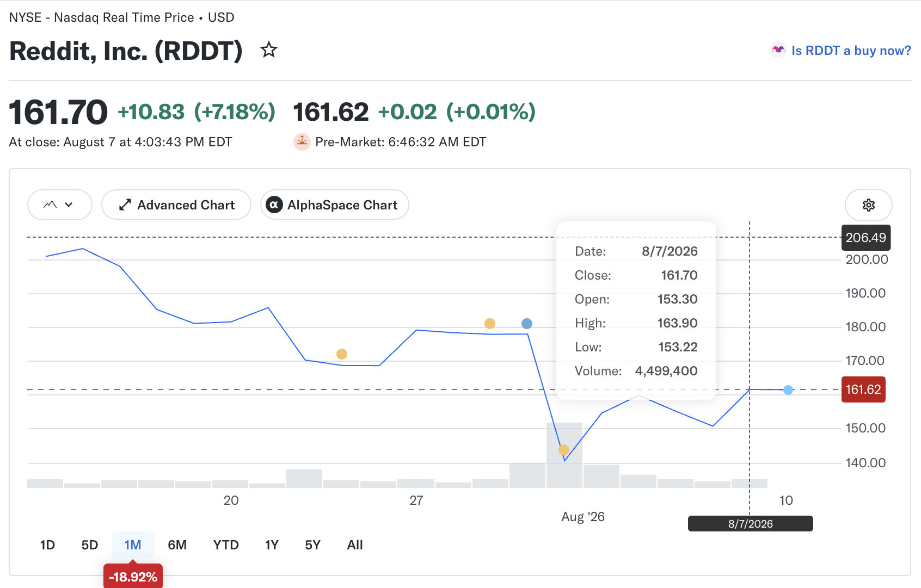Select the 1D time range tab
Image resolution: width=921 pixels, height=588 pixels.
coord(47,545)
